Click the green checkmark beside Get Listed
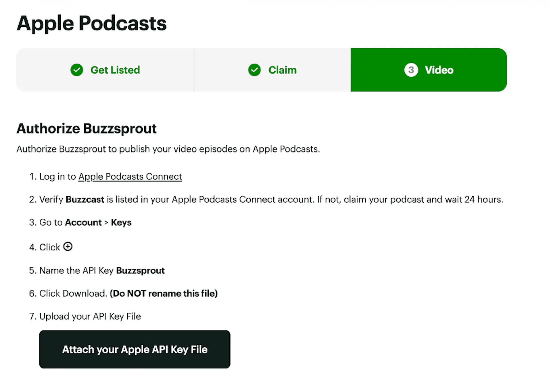Image resolution: width=549 pixels, height=392 pixels. (77, 70)
